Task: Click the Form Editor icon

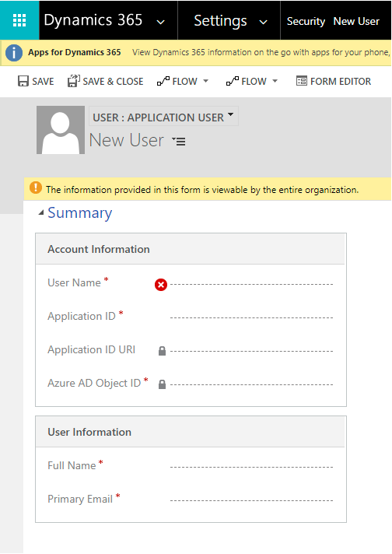Action: [x=302, y=81]
